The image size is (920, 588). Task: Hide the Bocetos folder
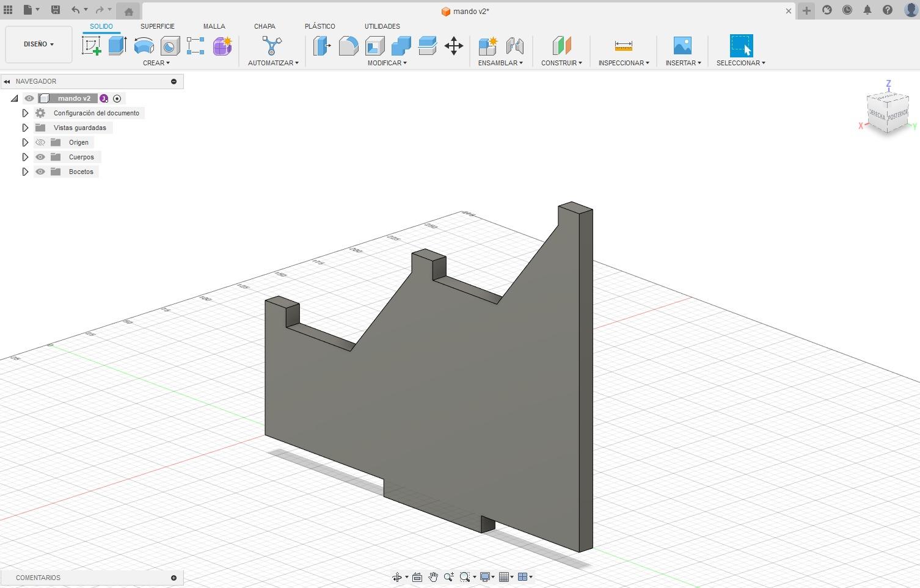(x=40, y=172)
